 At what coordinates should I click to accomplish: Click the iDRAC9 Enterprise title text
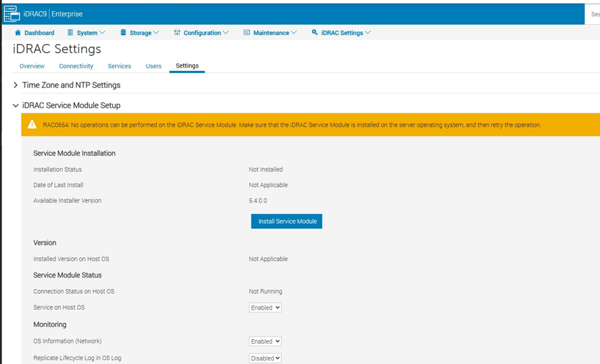pos(53,14)
